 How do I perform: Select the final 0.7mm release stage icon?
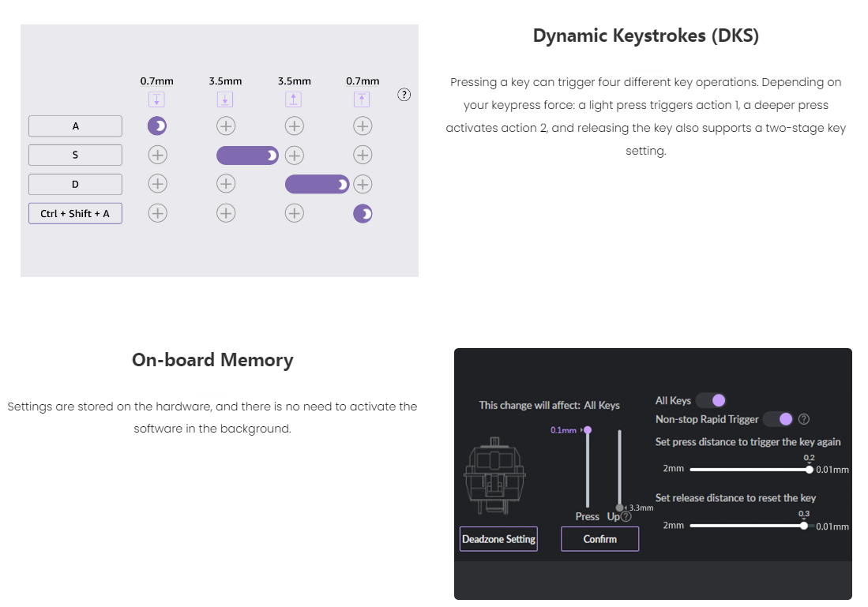362,99
